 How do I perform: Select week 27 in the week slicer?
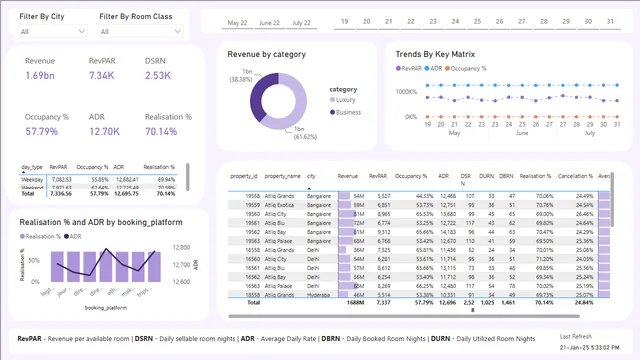522,22
